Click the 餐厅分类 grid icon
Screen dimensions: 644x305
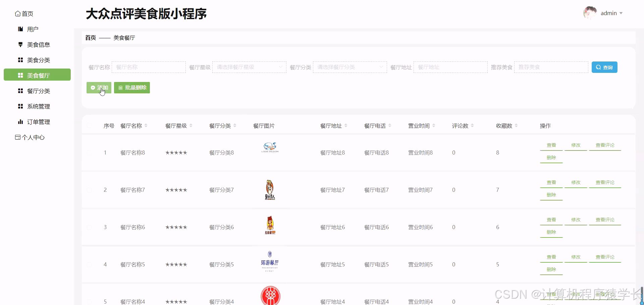click(x=20, y=91)
